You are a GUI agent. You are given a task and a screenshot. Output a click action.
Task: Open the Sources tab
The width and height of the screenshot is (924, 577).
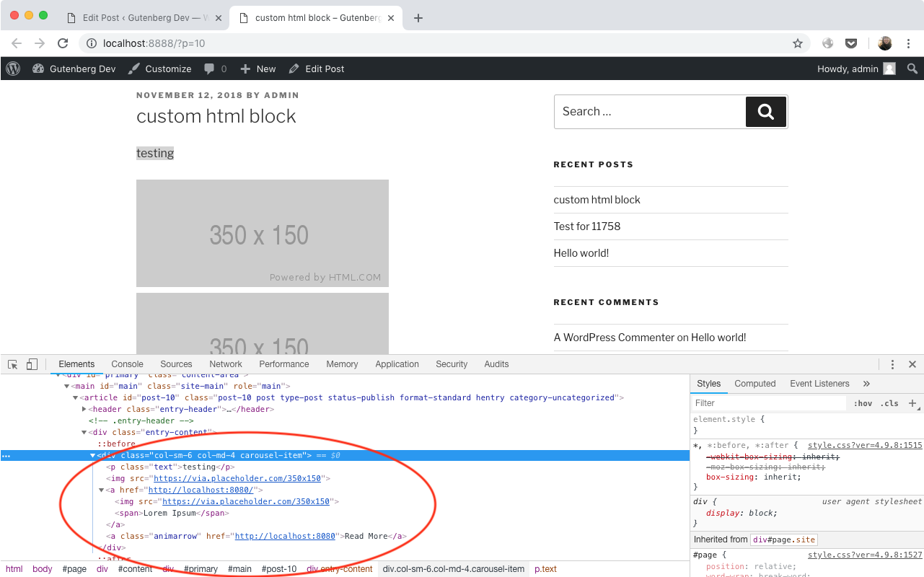click(x=176, y=364)
